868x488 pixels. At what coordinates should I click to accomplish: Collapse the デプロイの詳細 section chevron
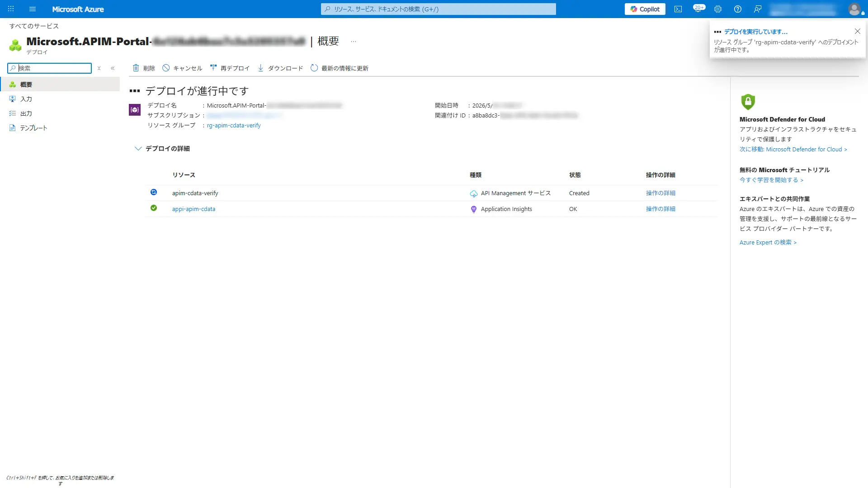pos(138,149)
